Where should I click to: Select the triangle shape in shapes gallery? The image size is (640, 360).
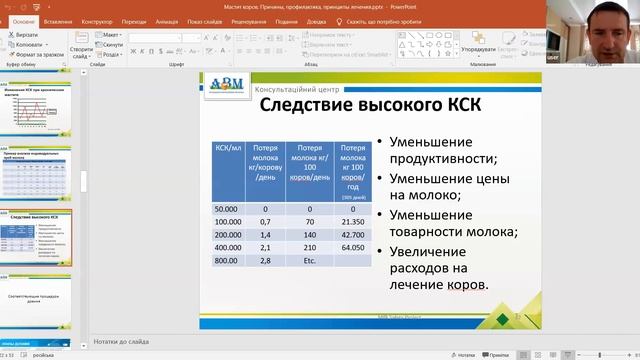[402, 44]
